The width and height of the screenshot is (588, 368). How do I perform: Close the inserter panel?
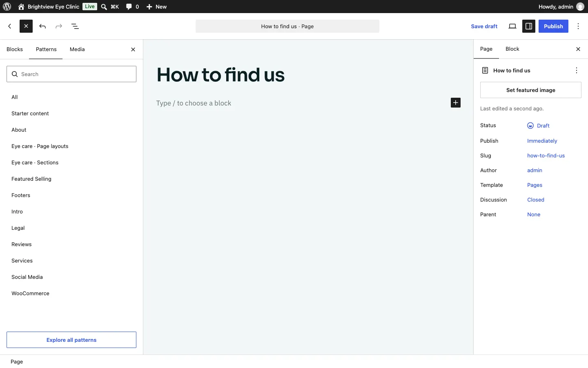pyautogui.click(x=133, y=49)
